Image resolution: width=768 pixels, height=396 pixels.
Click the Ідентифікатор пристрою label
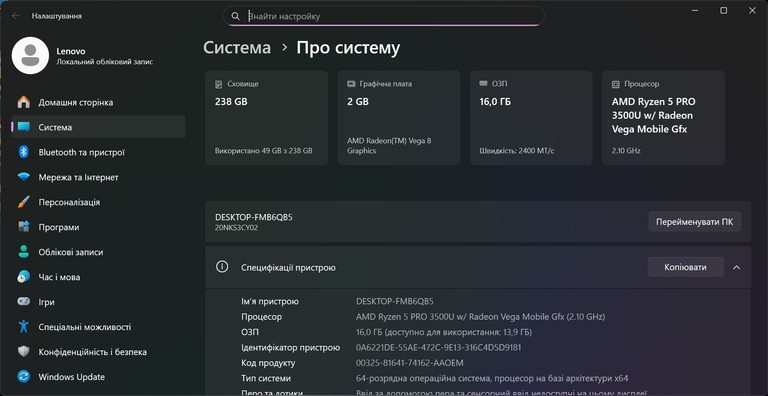click(290, 347)
